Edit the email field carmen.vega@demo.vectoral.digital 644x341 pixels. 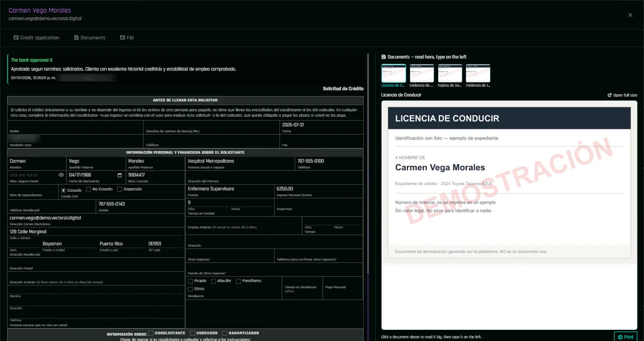coord(96,218)
